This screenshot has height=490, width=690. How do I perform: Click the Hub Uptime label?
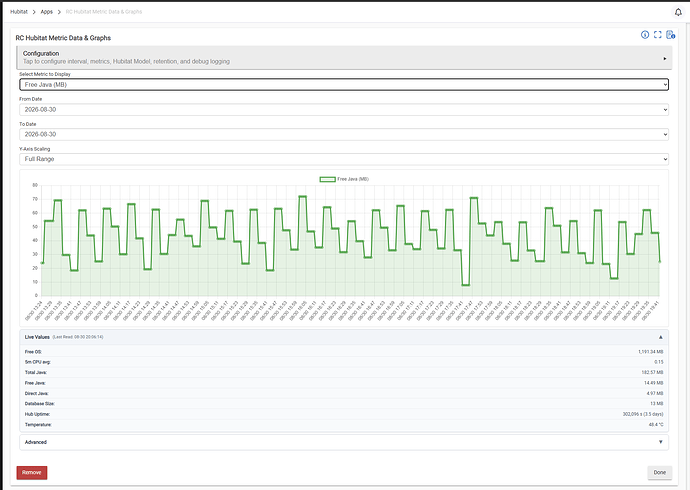pyautogui.click(x=37, y=414)
